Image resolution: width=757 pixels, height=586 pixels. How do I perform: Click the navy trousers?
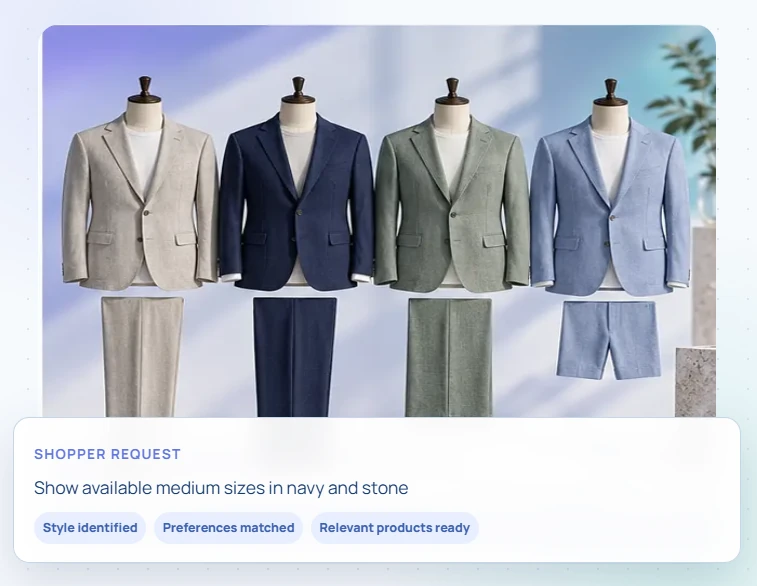pos(294,357)
